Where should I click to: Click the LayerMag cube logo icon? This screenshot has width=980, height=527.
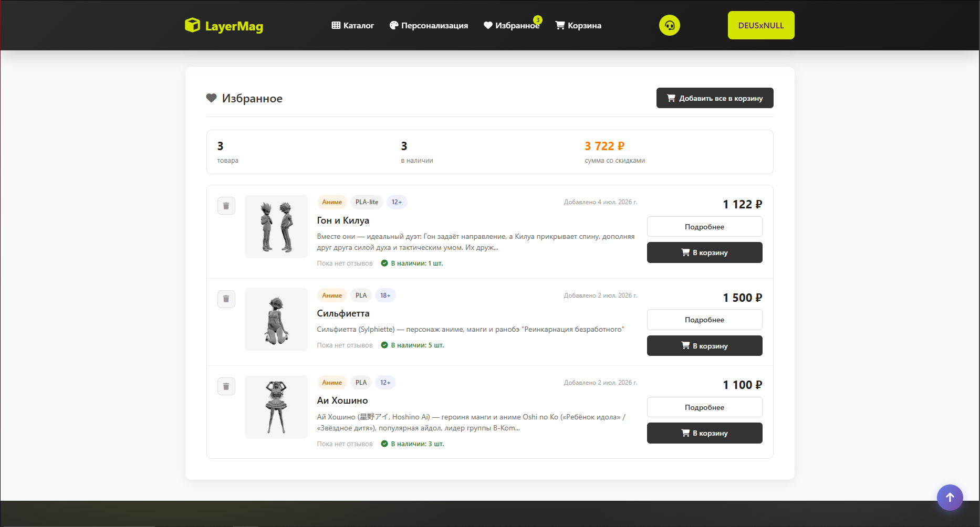(193, 25)
